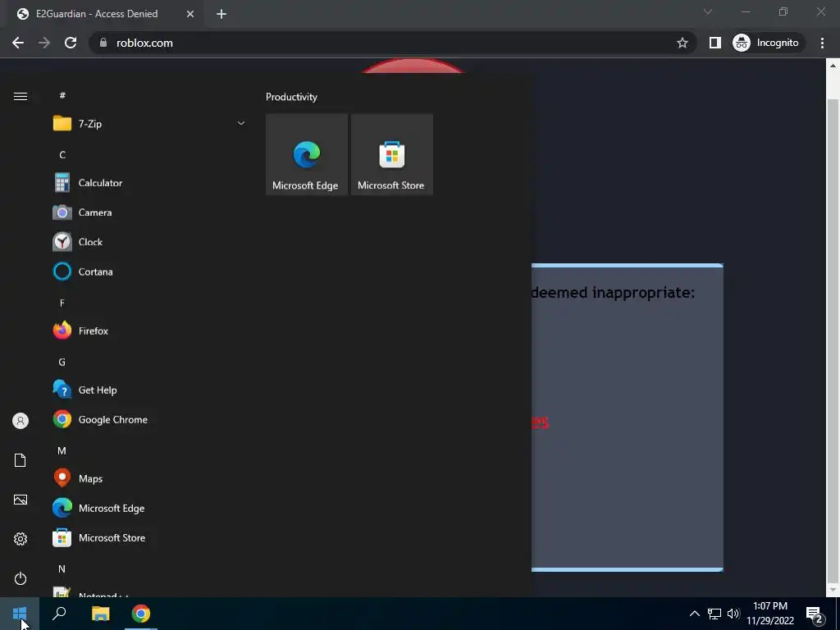The height and width of the screenshot is (630, 840).
Task: Launch the Camera app
Action: tap(149, 212)
